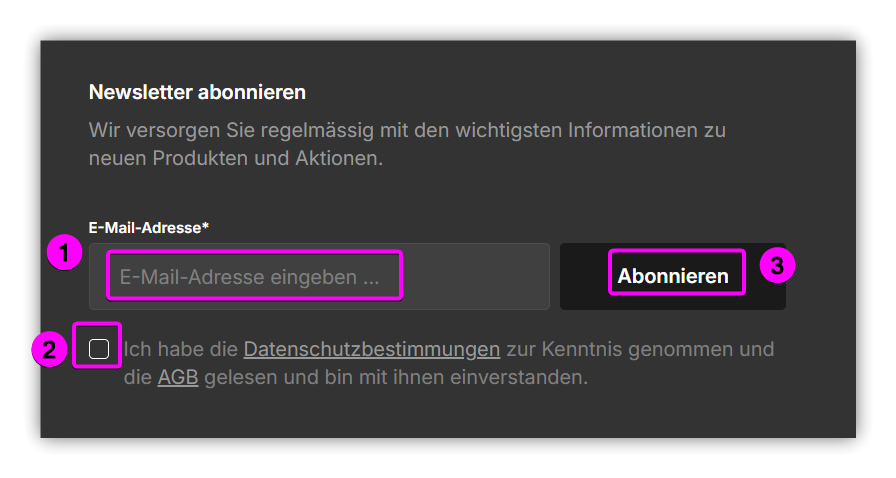Click the 'zur Kenntnis genommen und' text
Screen dimensions: 896x478
pos(640,349)
